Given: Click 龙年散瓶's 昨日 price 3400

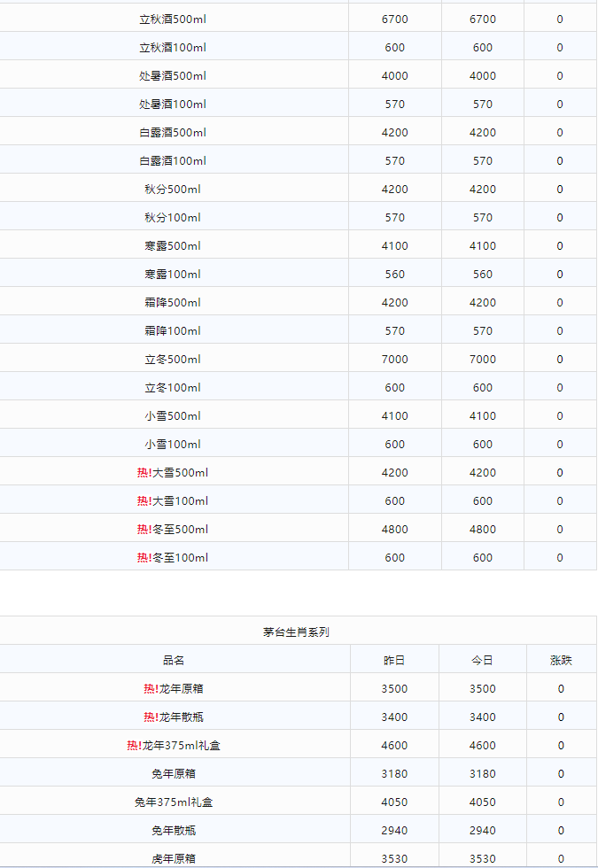Looking at the screenshot, I should tap(394, 717).
